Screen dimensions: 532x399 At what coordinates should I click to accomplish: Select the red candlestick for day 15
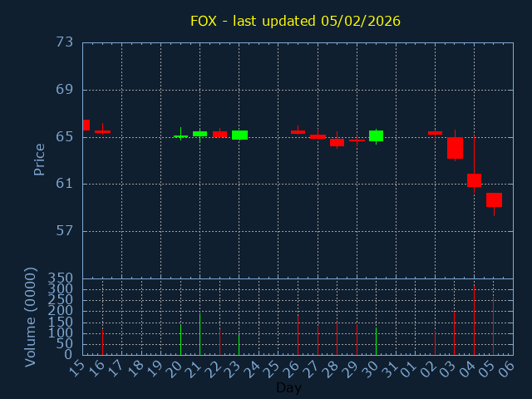point(86,125)
